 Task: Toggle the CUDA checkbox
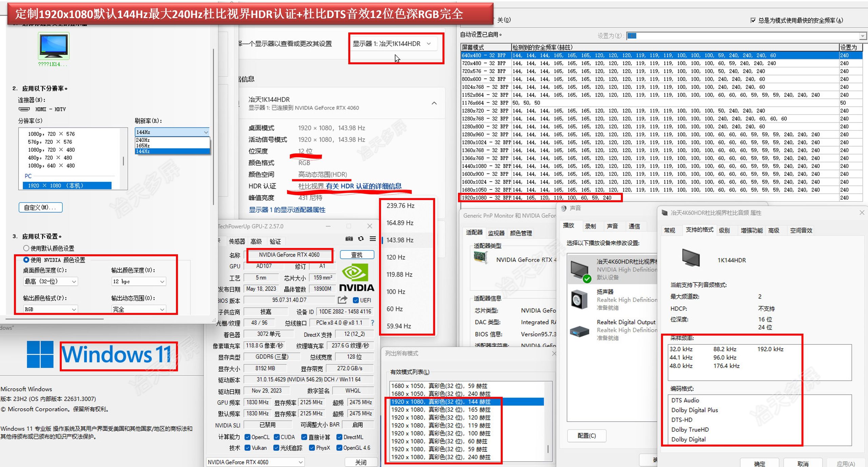pos(277,437)
